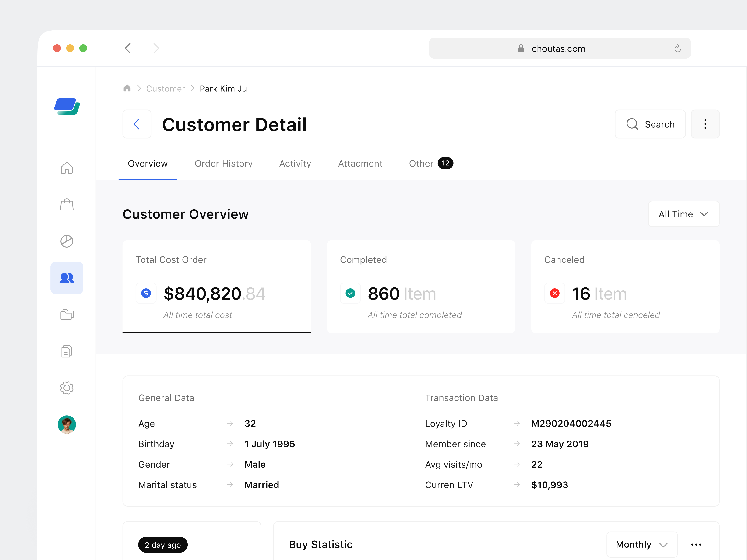Open the Monthly dropdown in Buy Statistic
This screenshot has height=560, width=747.
(641, 544)
